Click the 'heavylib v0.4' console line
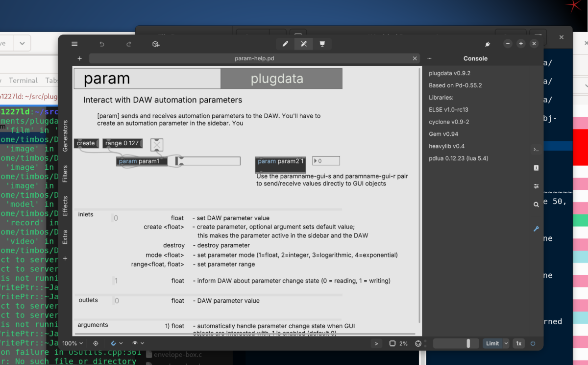The width and height of the screenshot is (588, 365). (x=446, y=146)
